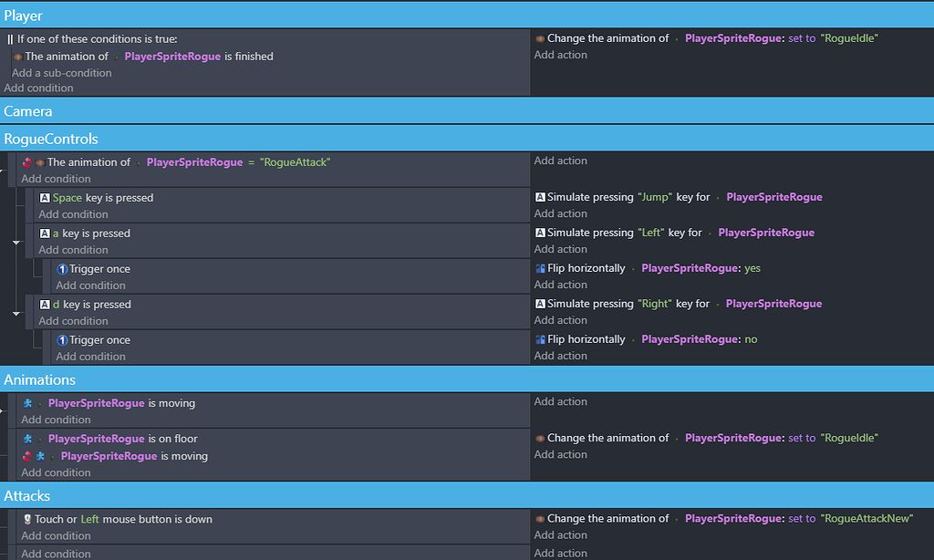Collapse the first Animations event with the side arrow
The width and height of the screenshot is (934, 560).
[x=4, y=410]
